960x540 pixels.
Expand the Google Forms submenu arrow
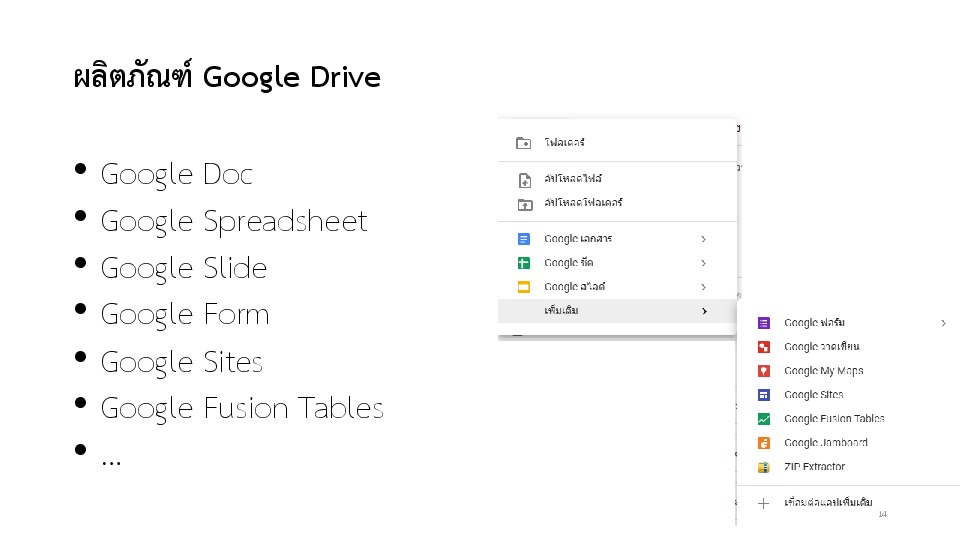coord(943,323)
